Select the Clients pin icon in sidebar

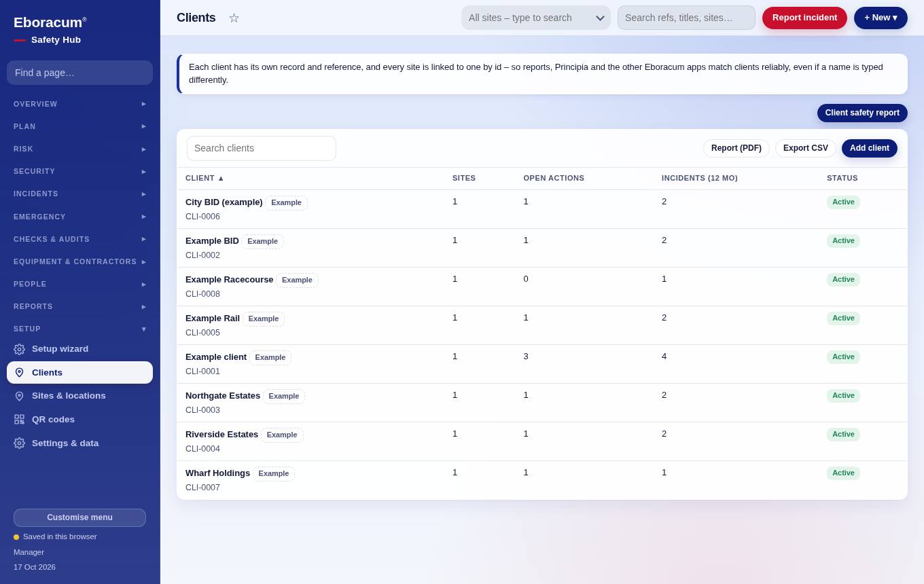coord(19,373)
